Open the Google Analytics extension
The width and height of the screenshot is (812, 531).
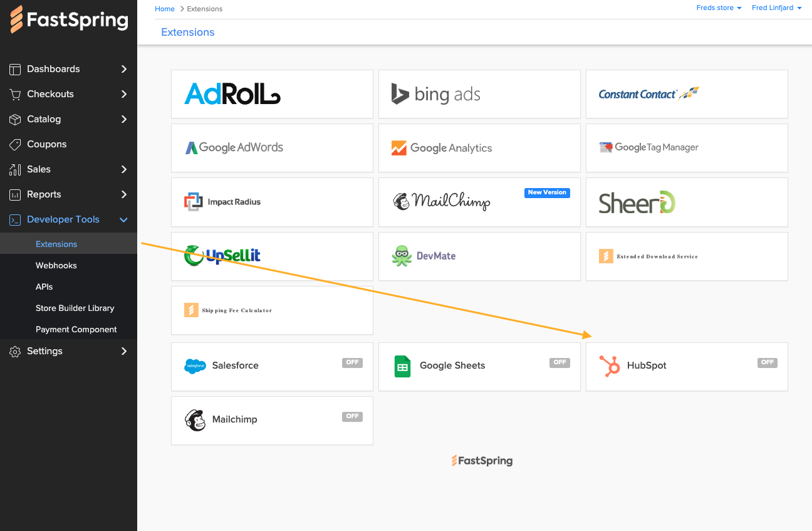[x=479, y=148]
